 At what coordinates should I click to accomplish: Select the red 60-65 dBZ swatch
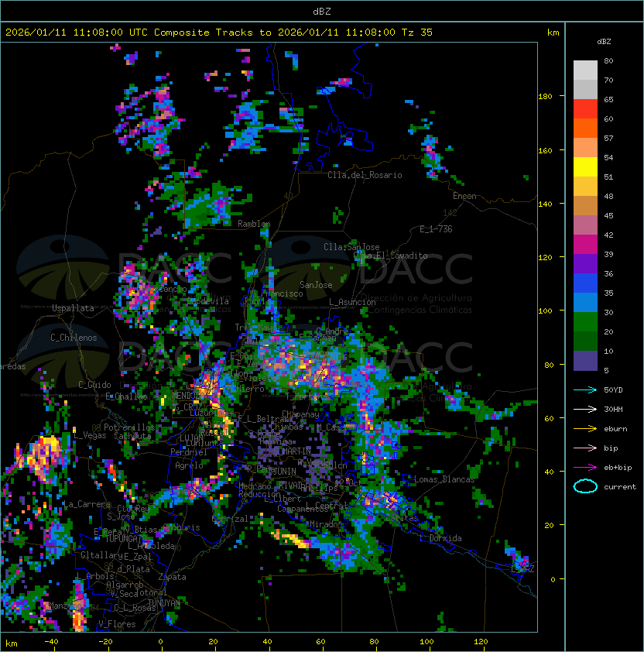[x=585, y=109]
